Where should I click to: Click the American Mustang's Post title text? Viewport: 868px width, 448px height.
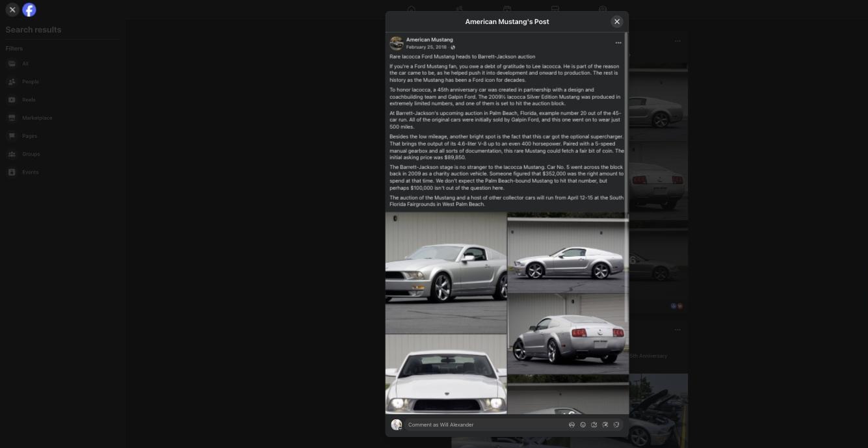[507, 21]
